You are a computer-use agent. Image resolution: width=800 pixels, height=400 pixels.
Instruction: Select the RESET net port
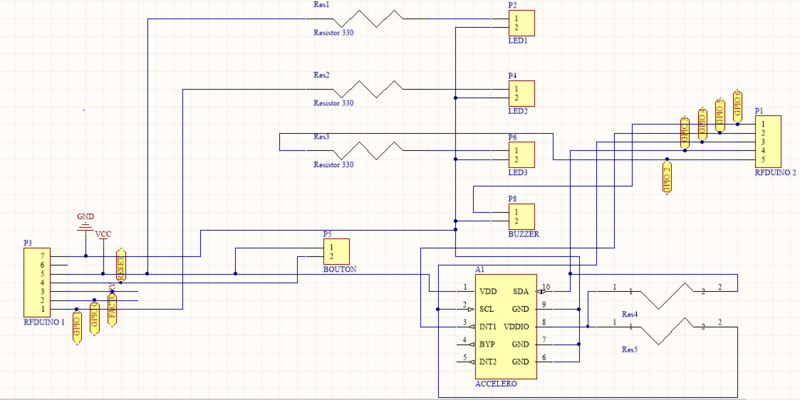[122, 266]
